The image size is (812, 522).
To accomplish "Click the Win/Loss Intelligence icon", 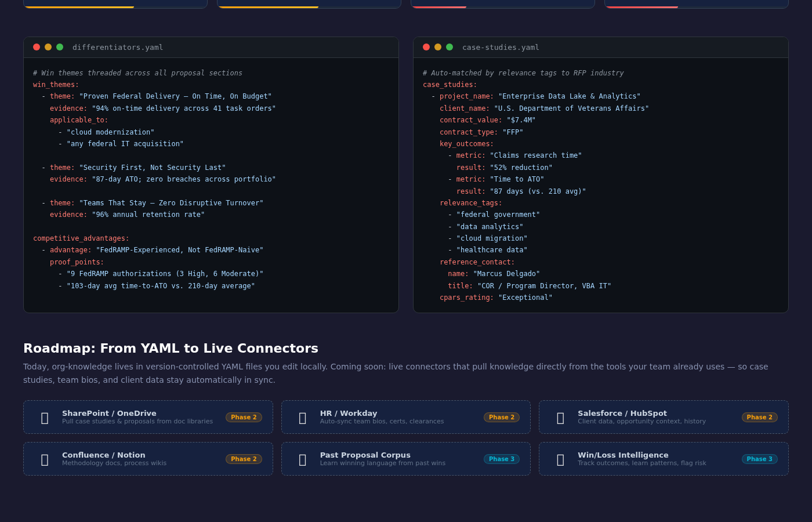I will click(560, 459).
